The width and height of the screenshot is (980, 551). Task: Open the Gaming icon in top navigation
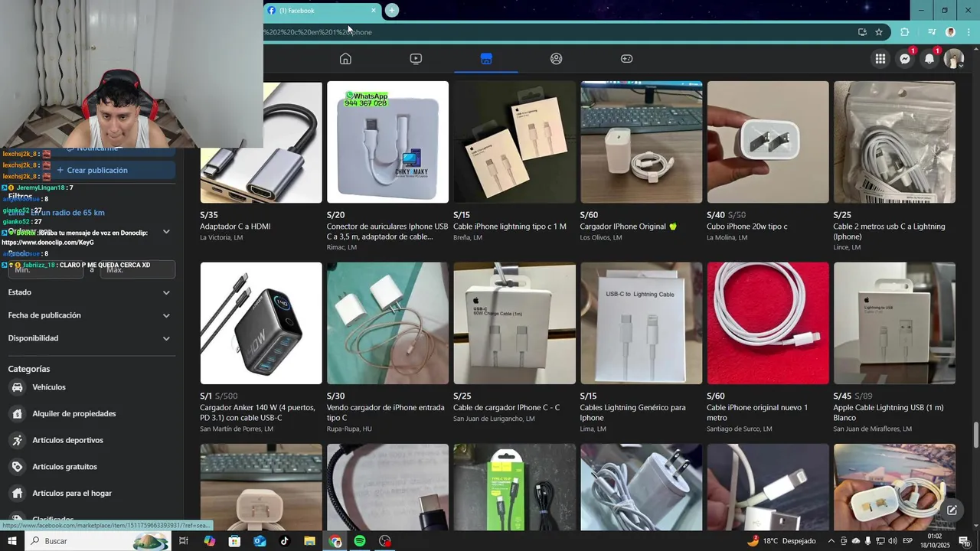626,59
